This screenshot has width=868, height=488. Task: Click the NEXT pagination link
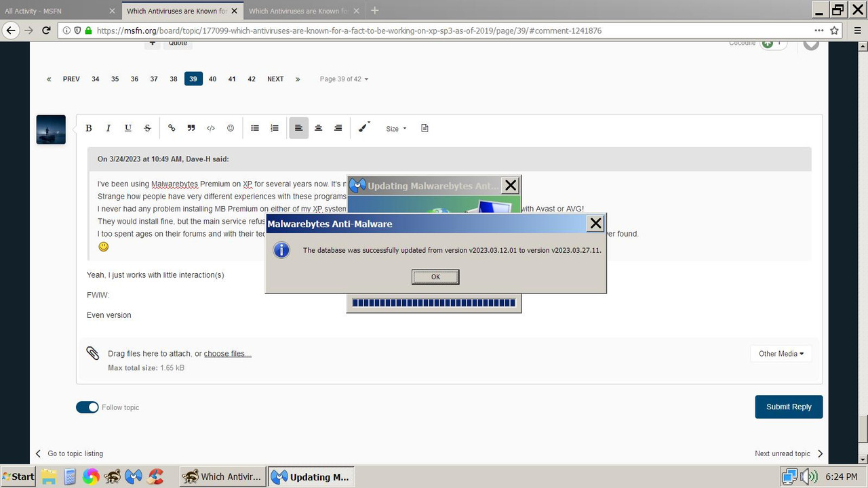pyautogui.click(x=275, y=79)
